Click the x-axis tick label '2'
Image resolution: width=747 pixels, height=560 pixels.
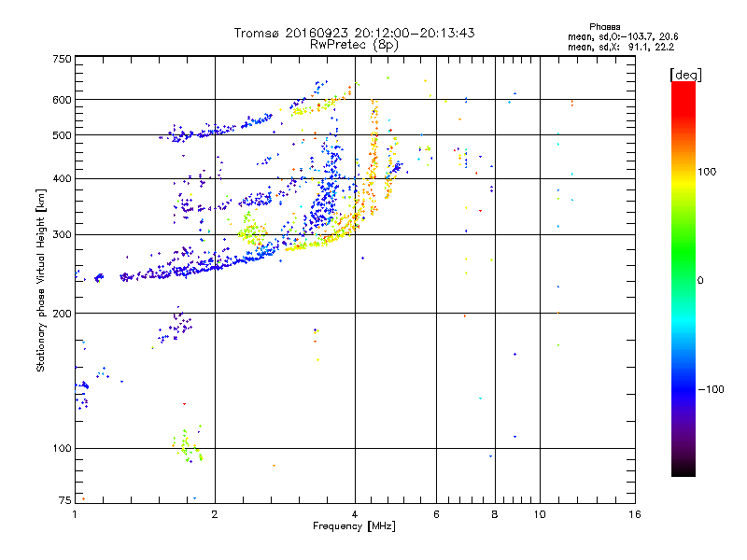pos(215,514)
